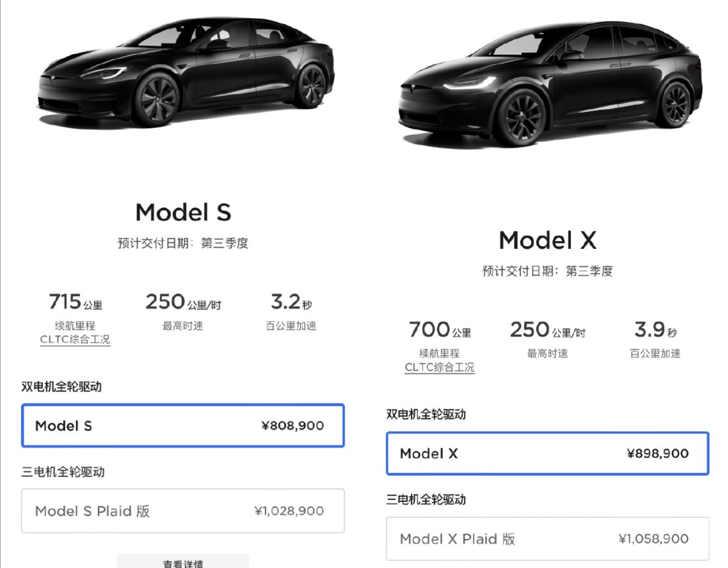Click the 3.9 秒 acceleration stat

click(x=655, y=330)
